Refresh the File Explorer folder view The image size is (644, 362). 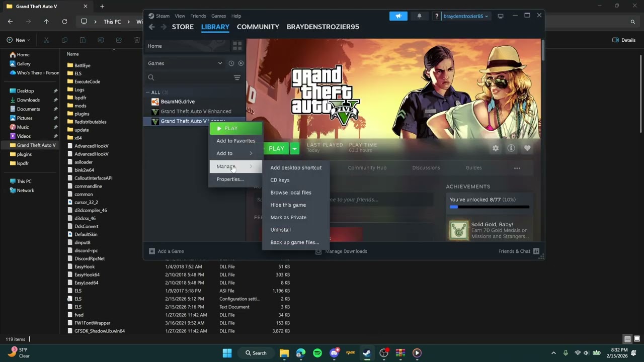[64, 22]
